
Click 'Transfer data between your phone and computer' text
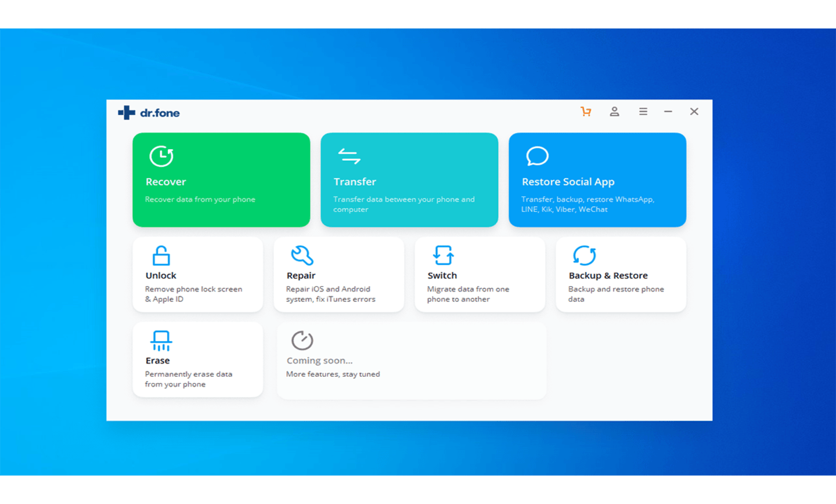(403, 204)
